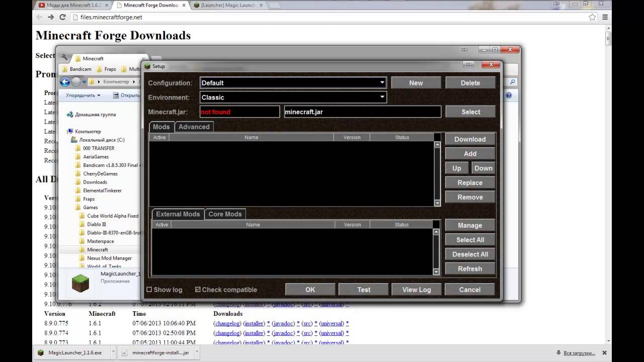
Task: Switch to the Mods tab
Action: pos(162,127)
